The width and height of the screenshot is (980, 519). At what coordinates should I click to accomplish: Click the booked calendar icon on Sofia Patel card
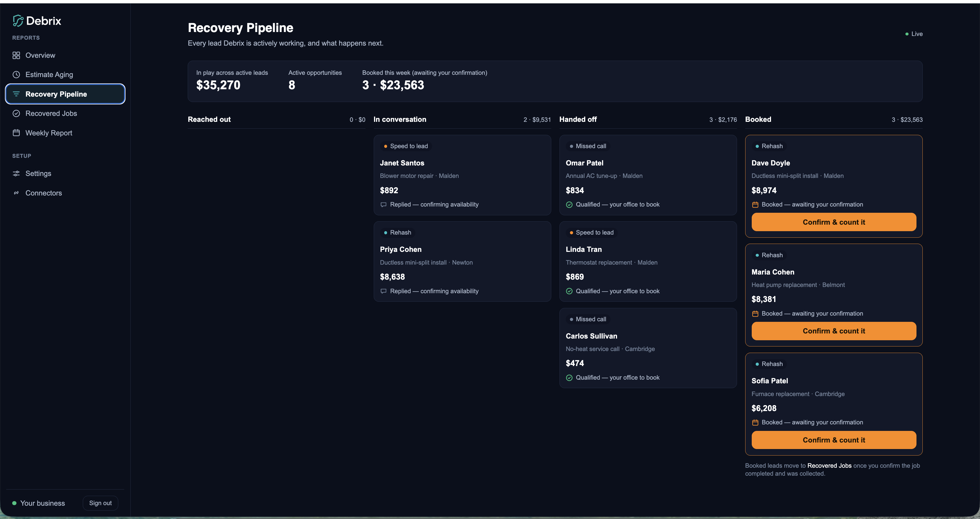point(755,422)
